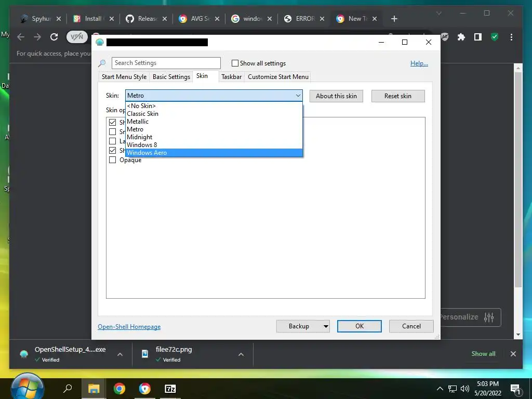
Task: Click the Windows Start orb button
Action: (x=27, y=388)
